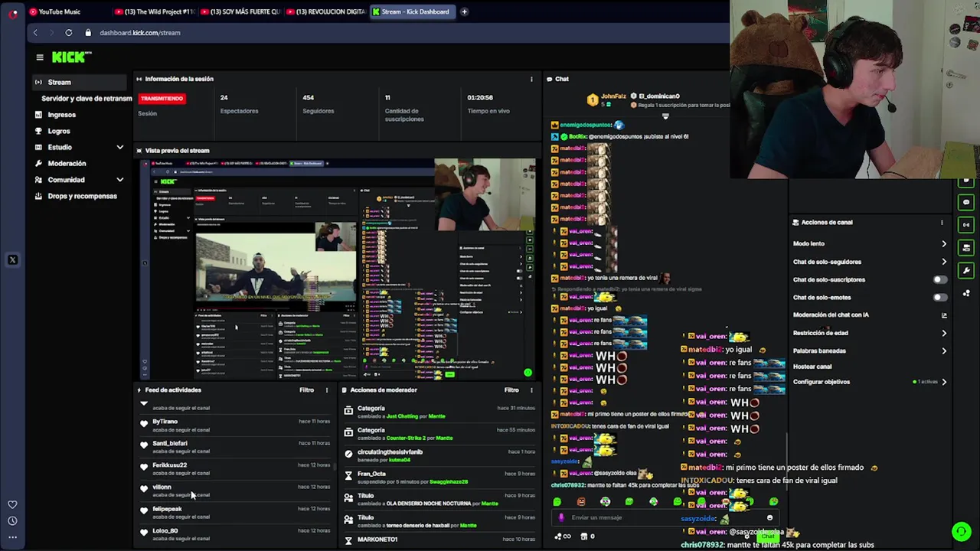Open Moderación del chat con IA link icon

pos(943,315)
